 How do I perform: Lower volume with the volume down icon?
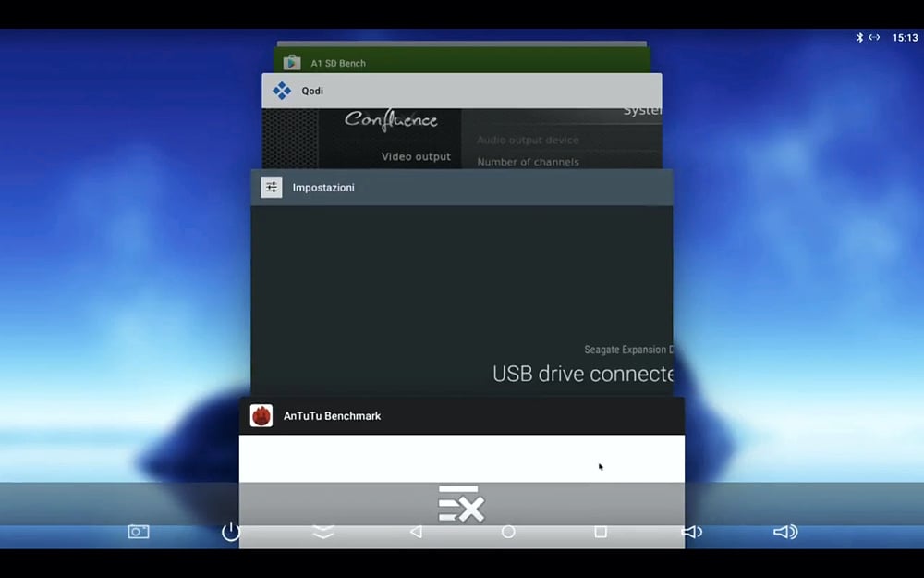(x=692, y=532)
